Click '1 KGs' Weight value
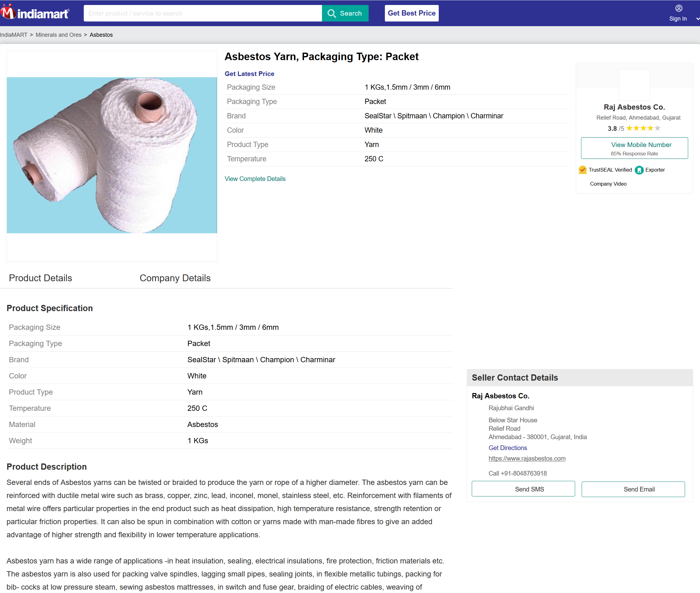Image resolution: width=700 pixels, height=593 pixels. coord(198,440)
